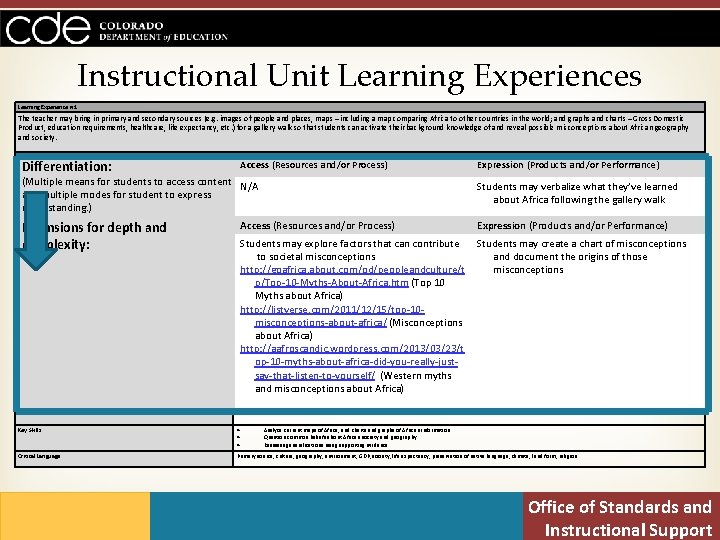Click 'Office of Standards and Instructional Support' footer
Image resolution: width=720 pixels, height=540 pixels.
pos(620,518)
